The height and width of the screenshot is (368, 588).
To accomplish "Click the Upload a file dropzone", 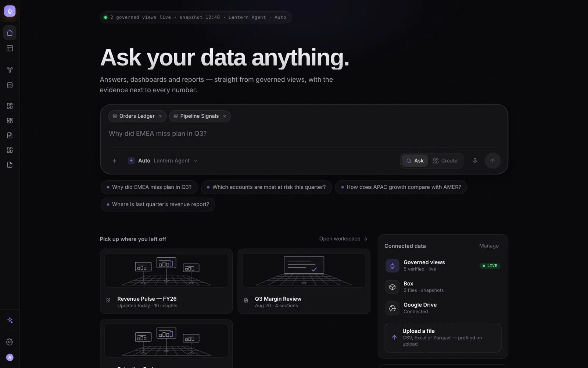I will (x=443, y=338).
